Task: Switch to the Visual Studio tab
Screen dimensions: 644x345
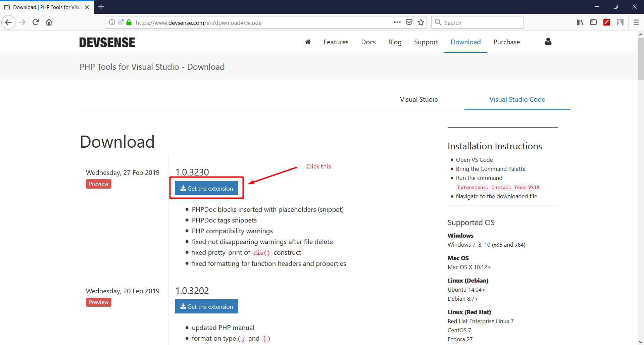Action: [419, 99]
